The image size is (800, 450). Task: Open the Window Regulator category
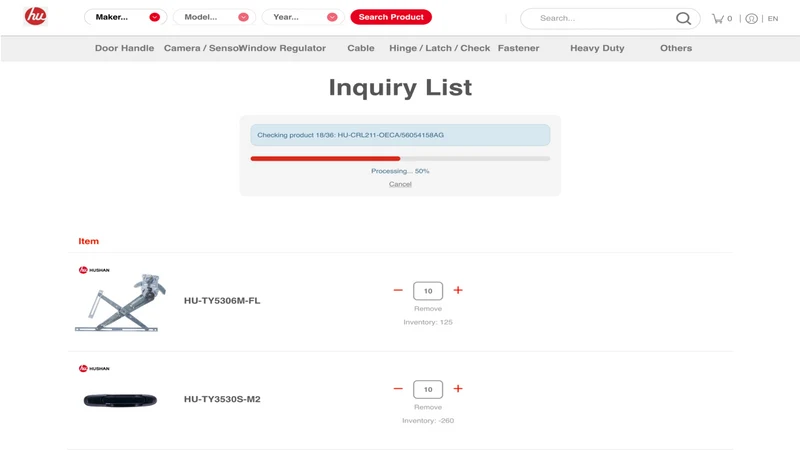[x=283, y=48]
